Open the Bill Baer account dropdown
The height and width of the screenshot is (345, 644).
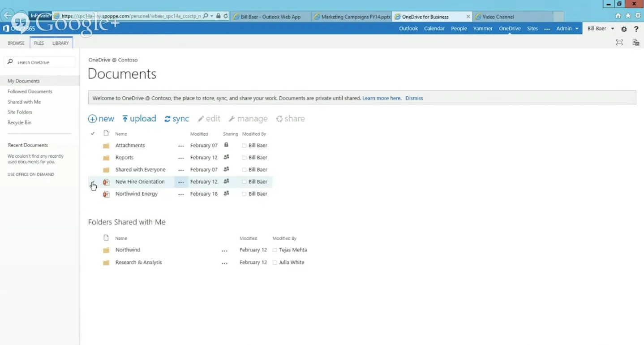tap(601, 28)
